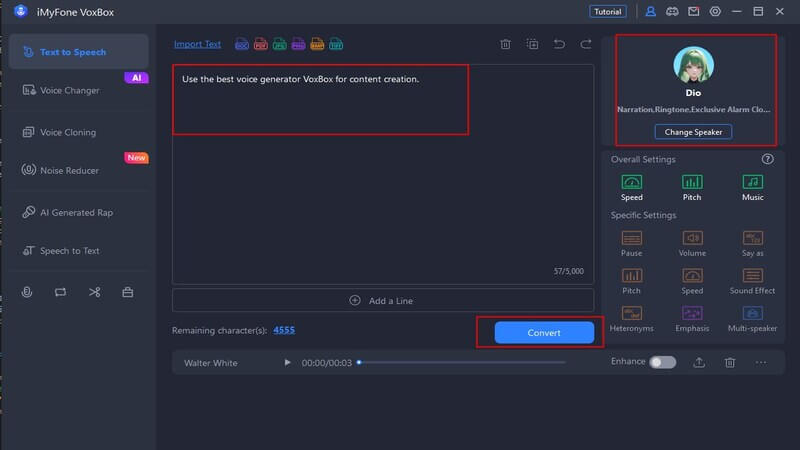Open specific Pitch setting

632,281
